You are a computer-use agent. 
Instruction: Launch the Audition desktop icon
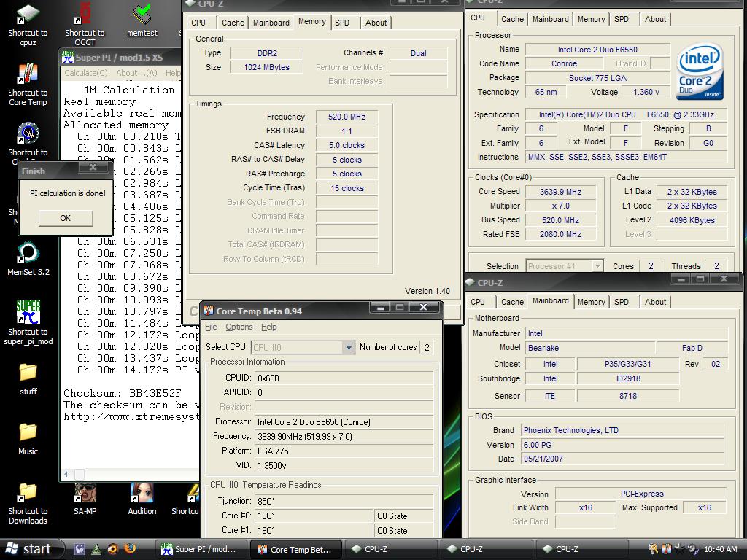point(142,499)
